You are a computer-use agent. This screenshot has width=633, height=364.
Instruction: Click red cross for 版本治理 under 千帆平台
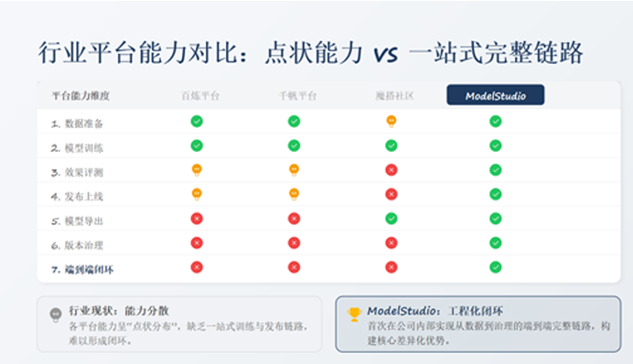294,243
